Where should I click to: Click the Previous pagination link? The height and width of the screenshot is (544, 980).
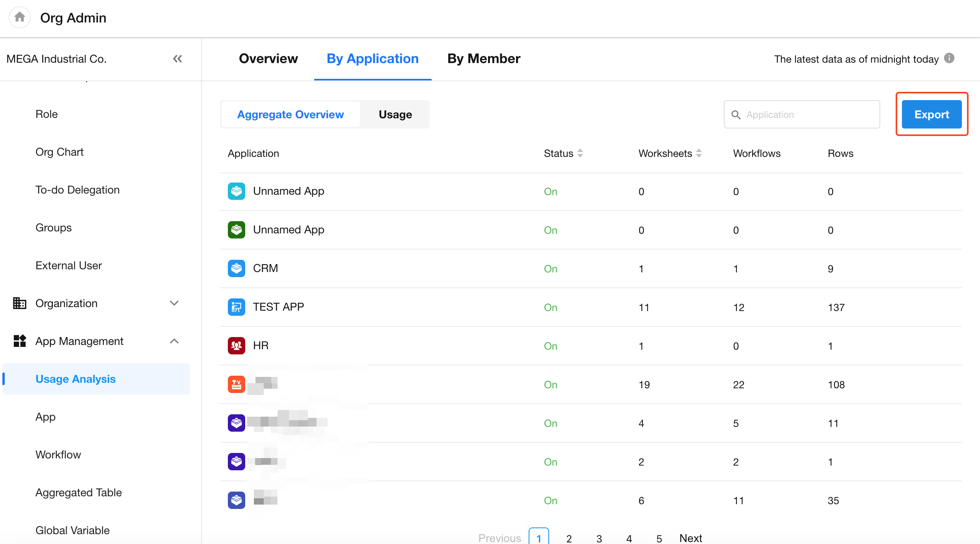499,538
